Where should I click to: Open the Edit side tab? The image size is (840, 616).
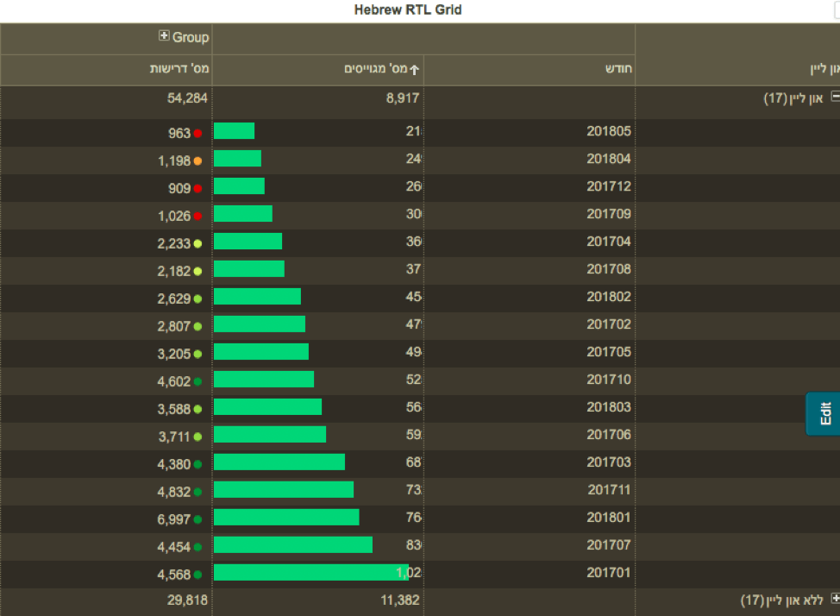click(824, 413)
